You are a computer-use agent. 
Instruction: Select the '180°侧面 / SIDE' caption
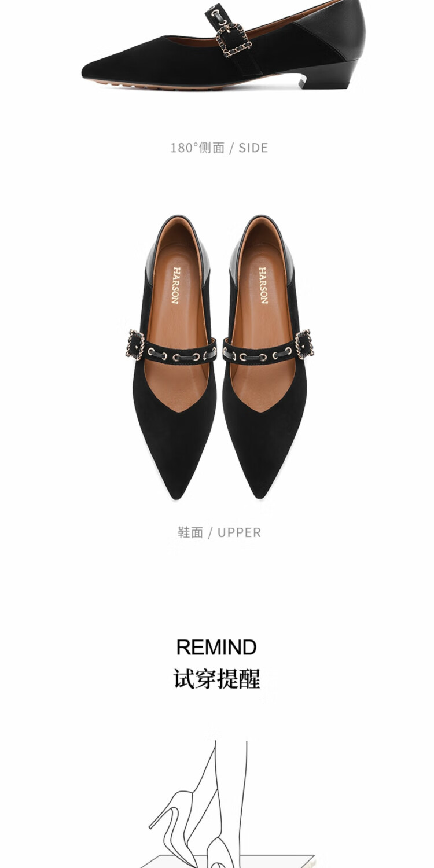(219, 148)
